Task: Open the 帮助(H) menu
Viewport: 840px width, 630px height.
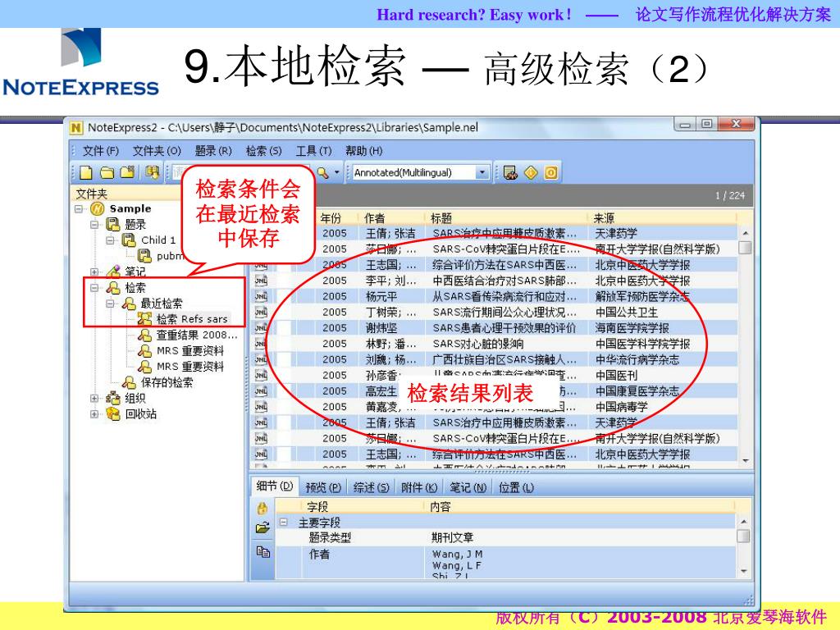Action: point(363,151)
